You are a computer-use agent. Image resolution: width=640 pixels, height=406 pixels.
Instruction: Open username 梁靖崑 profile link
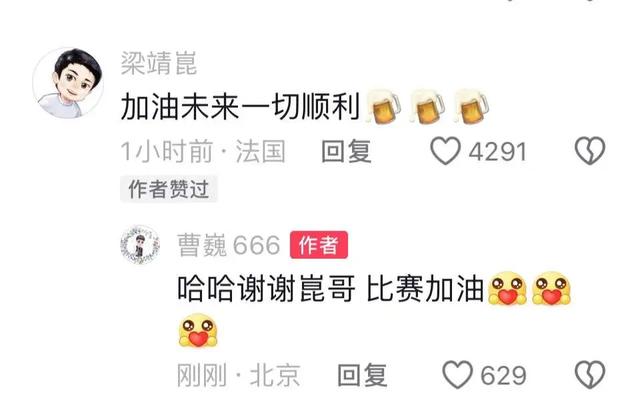pos(159,63)
